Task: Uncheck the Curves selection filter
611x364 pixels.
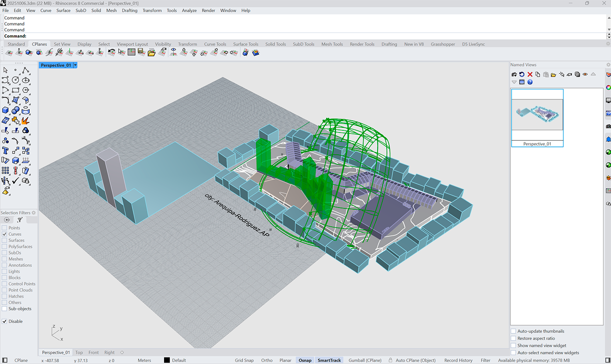Action: click(x=4, y=234)
